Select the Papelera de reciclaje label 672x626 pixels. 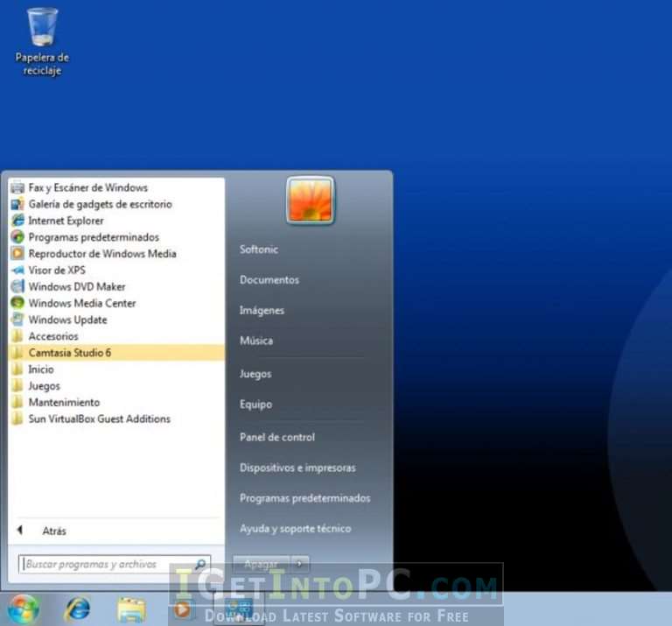(x=42, y=64)
